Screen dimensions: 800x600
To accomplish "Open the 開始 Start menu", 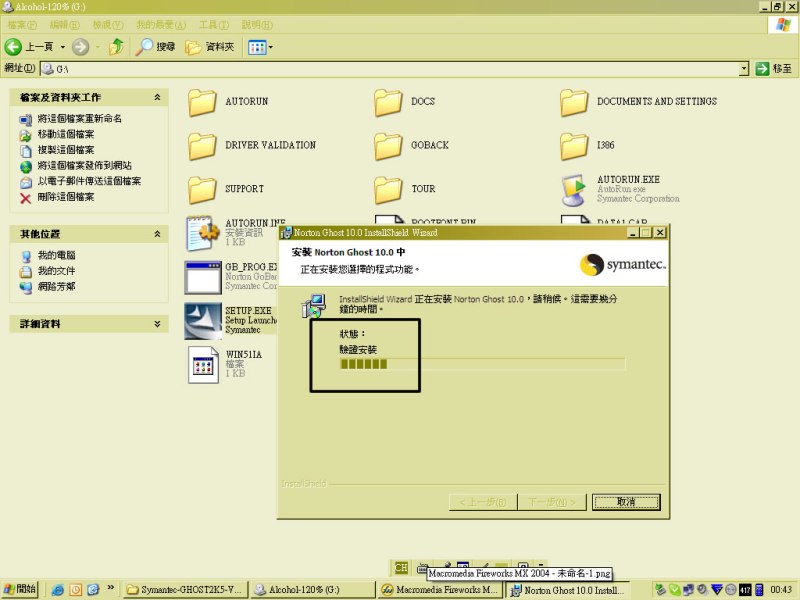I will coord(20,589).
